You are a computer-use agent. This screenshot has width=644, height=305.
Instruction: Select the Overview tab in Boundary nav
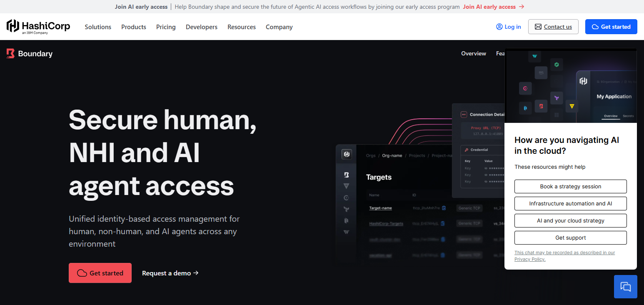pos(474,53)
